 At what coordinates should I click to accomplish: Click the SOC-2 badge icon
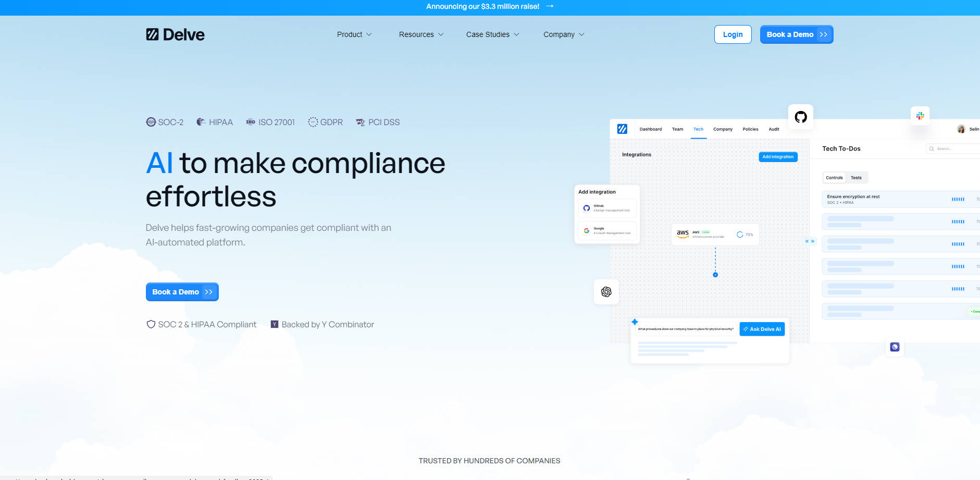[151, 122]
